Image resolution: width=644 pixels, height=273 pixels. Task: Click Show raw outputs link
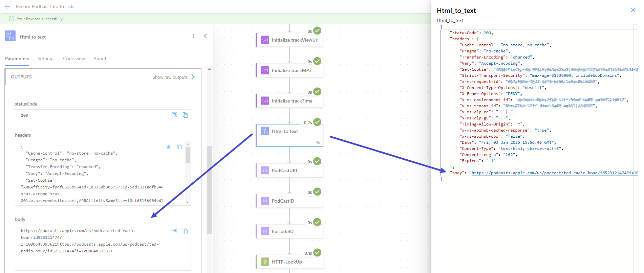click(170, 77)
